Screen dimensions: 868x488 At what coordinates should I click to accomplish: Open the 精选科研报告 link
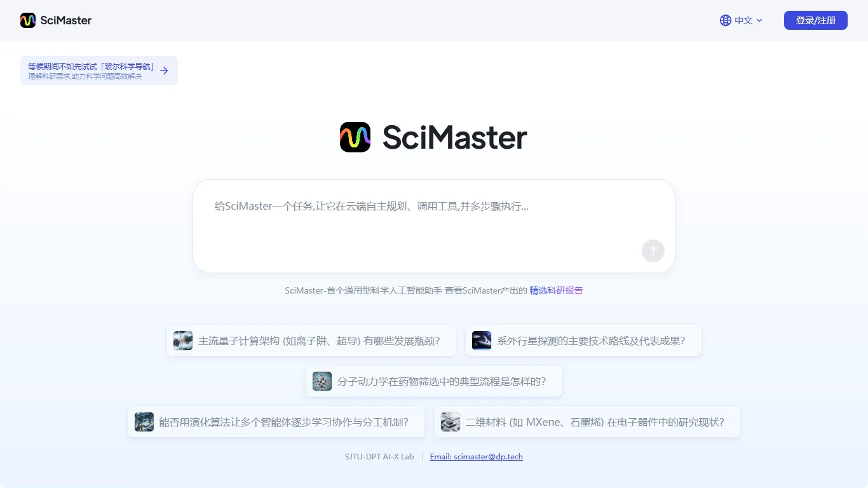click(x=556, y=290)
